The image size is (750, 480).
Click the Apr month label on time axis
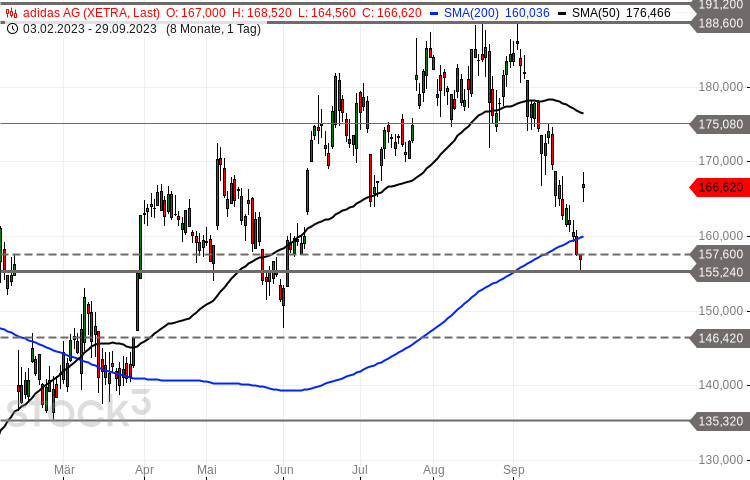click(x=144, y=470)
